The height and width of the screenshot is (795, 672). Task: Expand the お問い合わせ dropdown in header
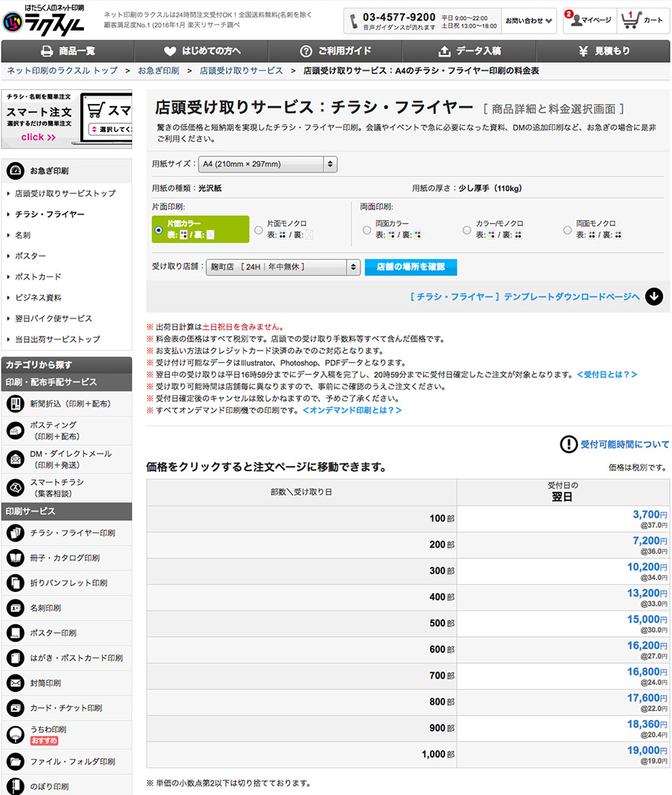point(529,21)
